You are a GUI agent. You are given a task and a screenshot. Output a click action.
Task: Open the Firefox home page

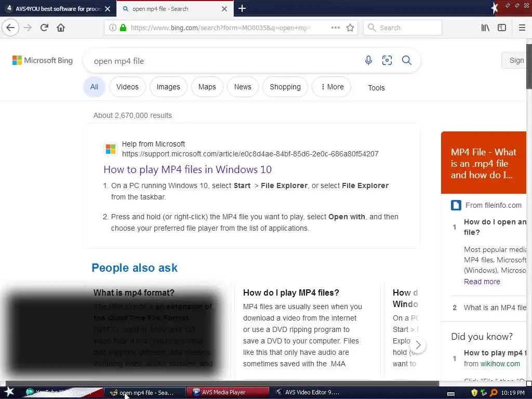(61, 28)
